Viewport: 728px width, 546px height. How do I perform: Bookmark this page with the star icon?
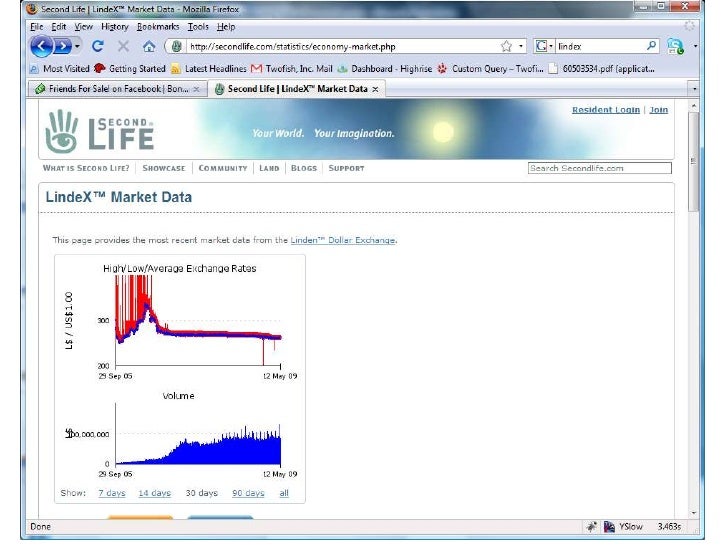coord(506,46)
